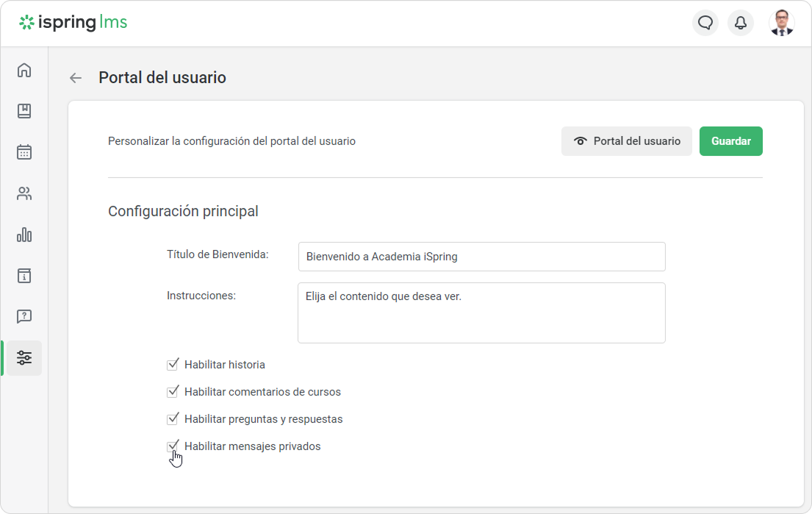Preview with the Portal del usuario button
Image resolution: width=812 pixels, height=514 pixels.
click(x=626, y=141)
